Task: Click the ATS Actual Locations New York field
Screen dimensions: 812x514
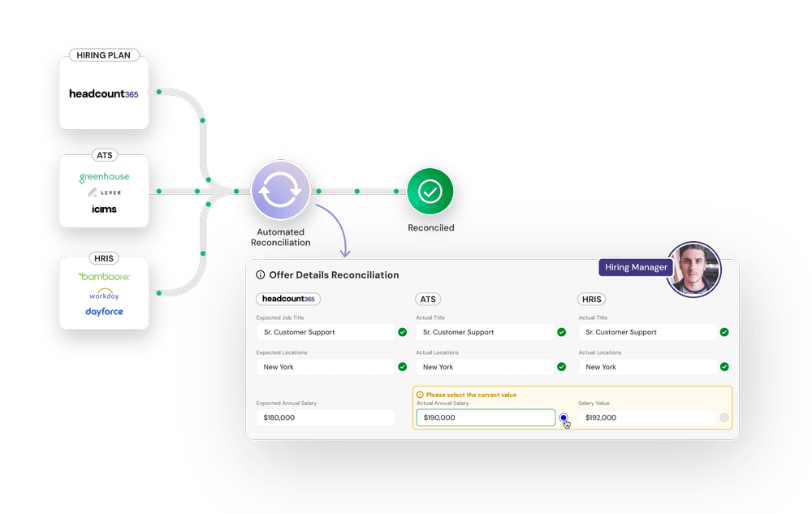Action: tap(485, 367)
